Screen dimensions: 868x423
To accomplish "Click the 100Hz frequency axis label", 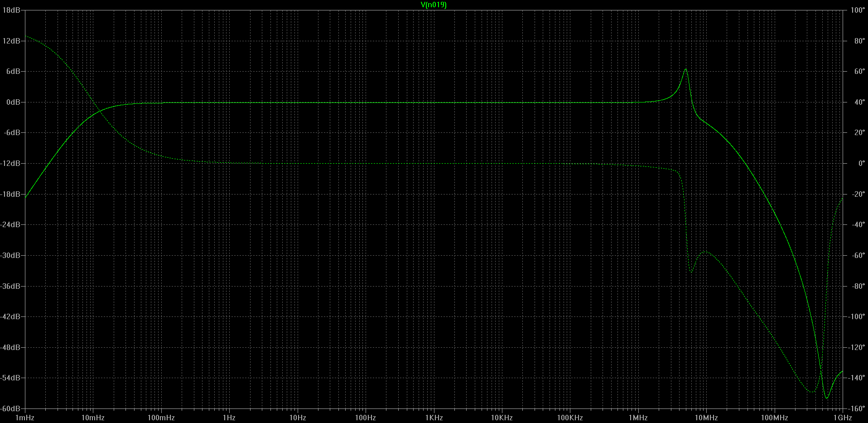I will pos(366,418).
